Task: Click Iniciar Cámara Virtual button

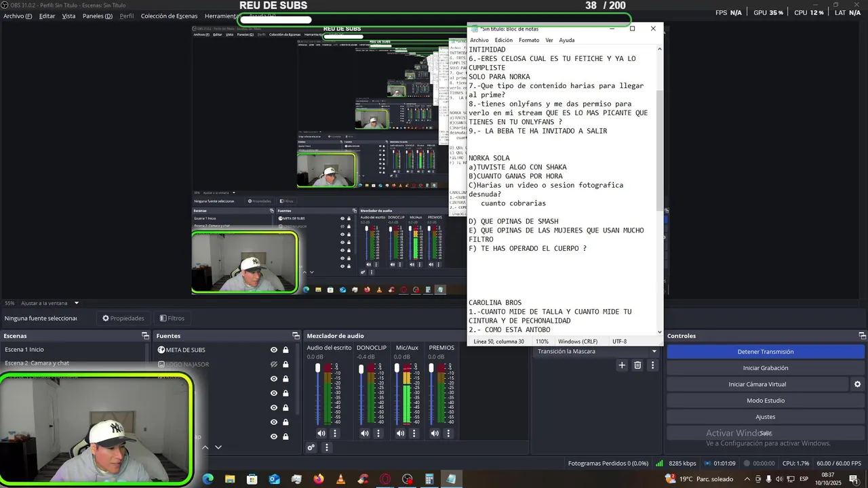Action: (757, 384)
